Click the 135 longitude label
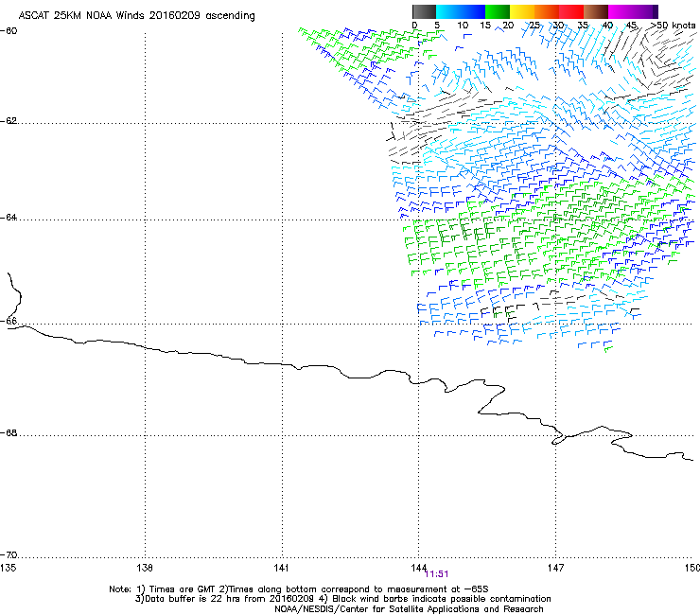This screenshot has height=615, width=700. (x=8, y=568)
